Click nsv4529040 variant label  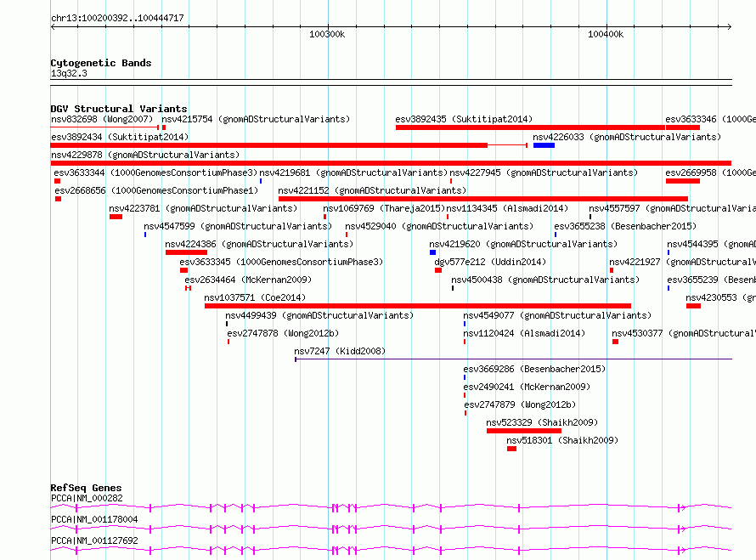440,226
